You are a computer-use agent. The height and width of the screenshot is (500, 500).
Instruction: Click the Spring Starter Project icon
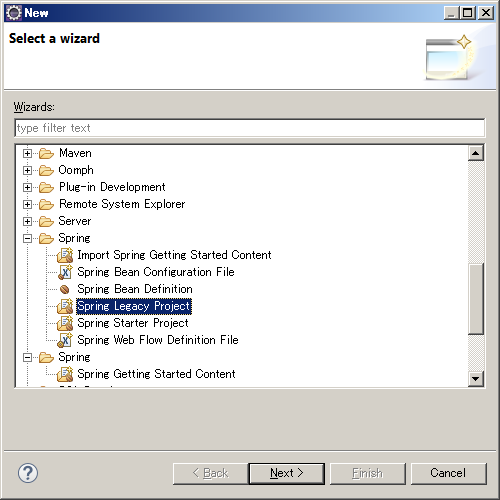65,323
